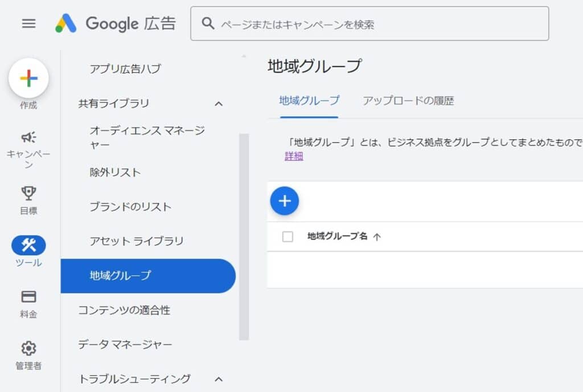Select the ツール wrench icon
This screenshot has width=583, height=392.
pos(28,245)
